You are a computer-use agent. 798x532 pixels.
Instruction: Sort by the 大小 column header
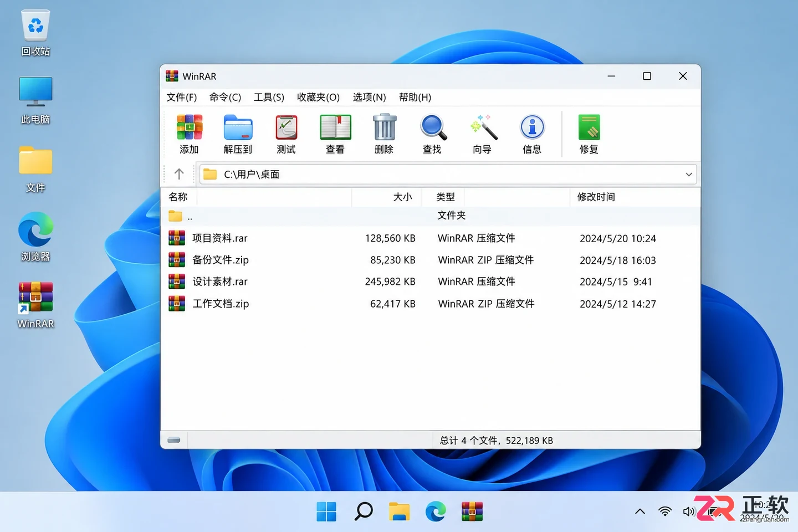403,197
